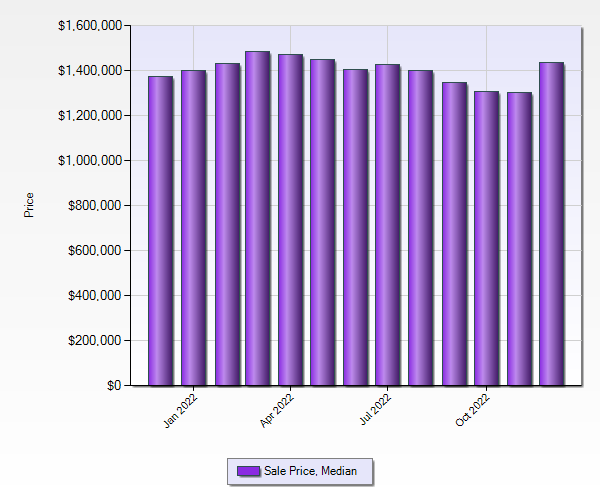Click the '$1,200,000' axis value

90,116
